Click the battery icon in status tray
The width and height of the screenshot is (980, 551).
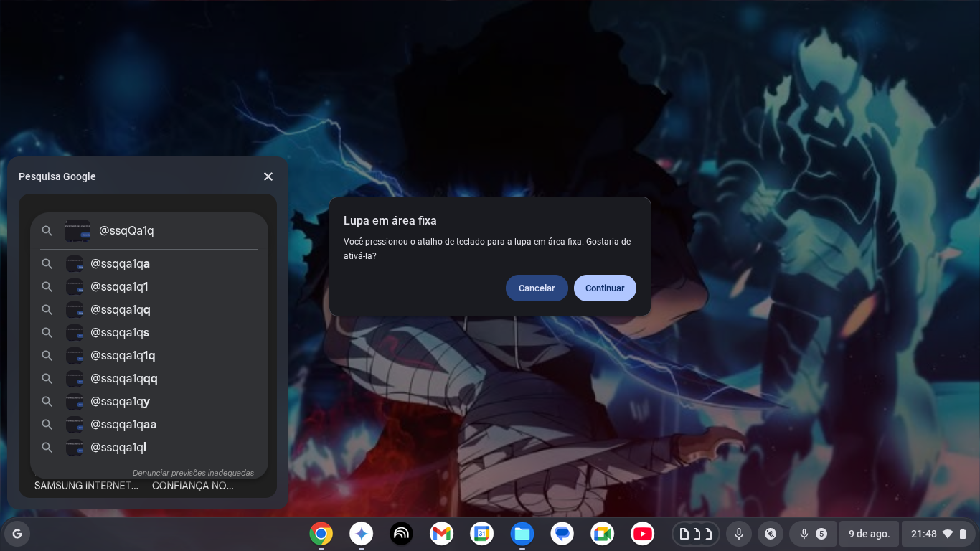[x=963, y=534]
